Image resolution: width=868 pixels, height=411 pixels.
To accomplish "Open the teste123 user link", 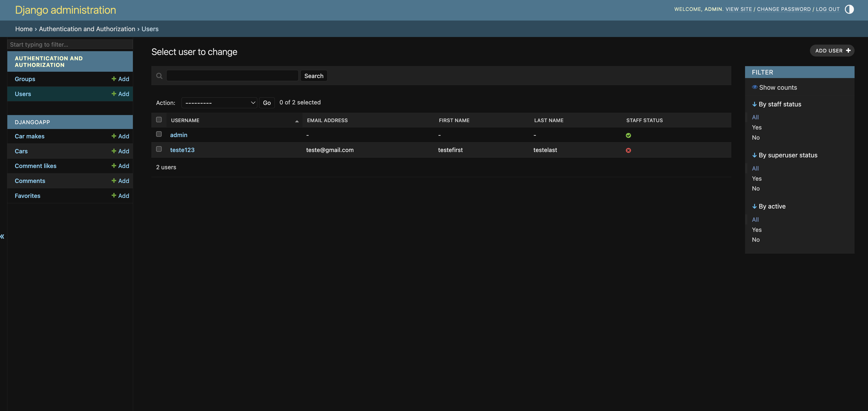I will 182,150.
